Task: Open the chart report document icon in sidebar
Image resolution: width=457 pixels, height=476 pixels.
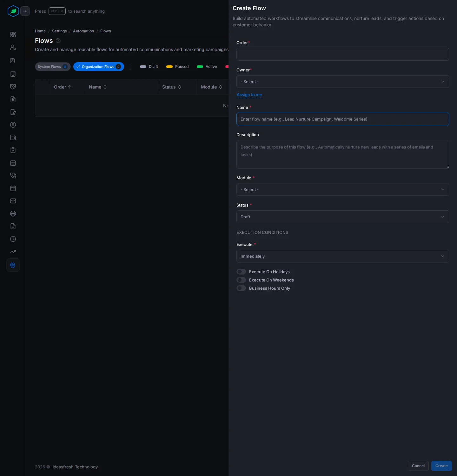Action: [13, 226]
